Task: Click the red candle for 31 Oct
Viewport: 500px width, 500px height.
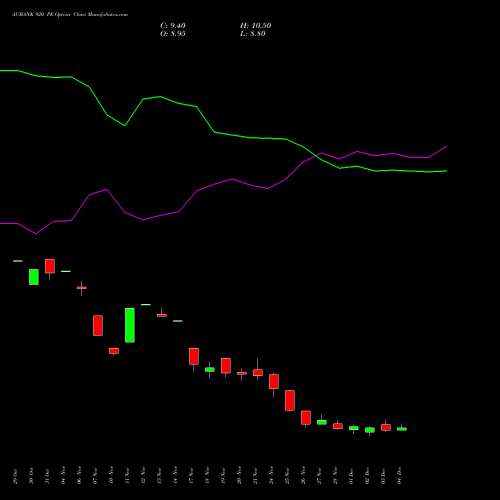Action: [x=50, y=266]
